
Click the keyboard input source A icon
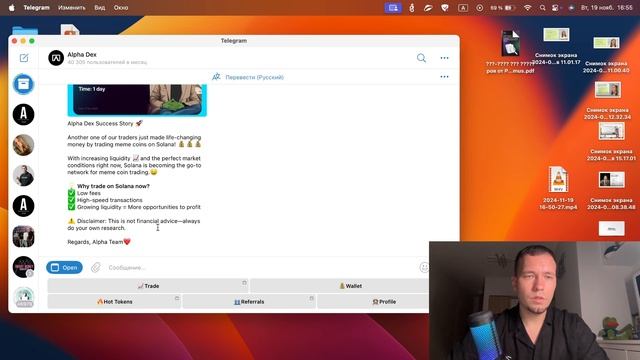463,7
